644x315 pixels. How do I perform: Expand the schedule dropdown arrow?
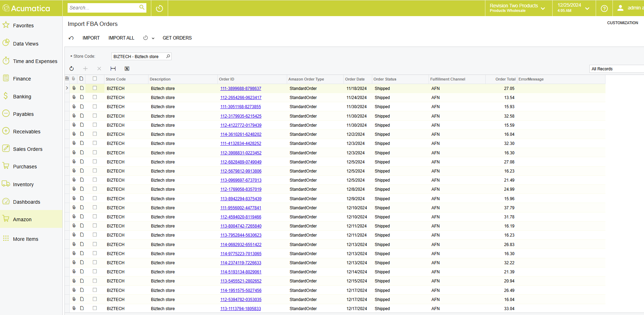pos(153,38)
